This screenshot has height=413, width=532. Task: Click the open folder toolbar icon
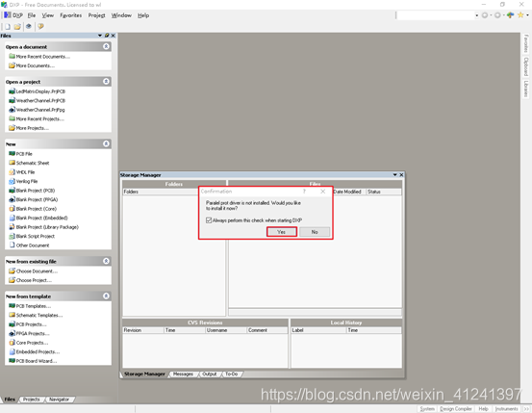click(x=17, y=27)
